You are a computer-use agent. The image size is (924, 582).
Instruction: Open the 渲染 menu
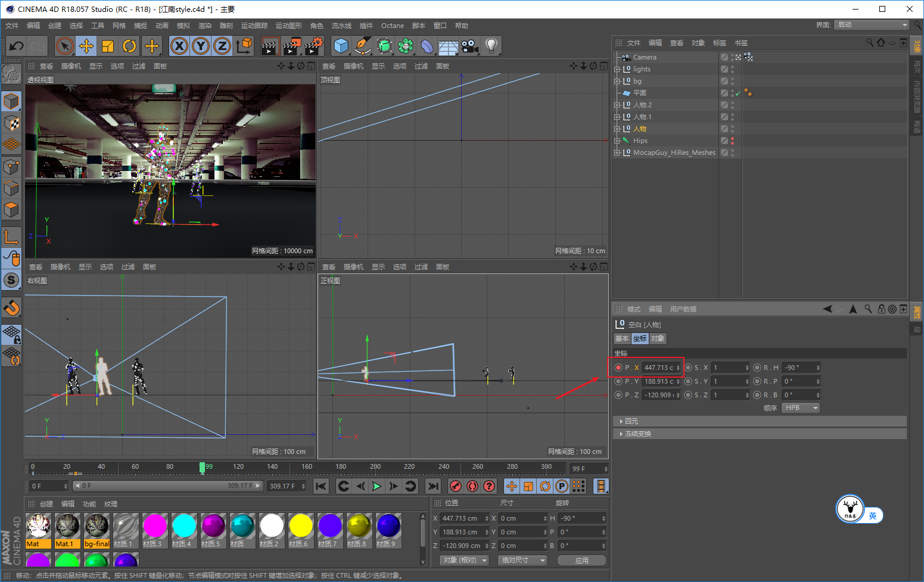point(205,26)
